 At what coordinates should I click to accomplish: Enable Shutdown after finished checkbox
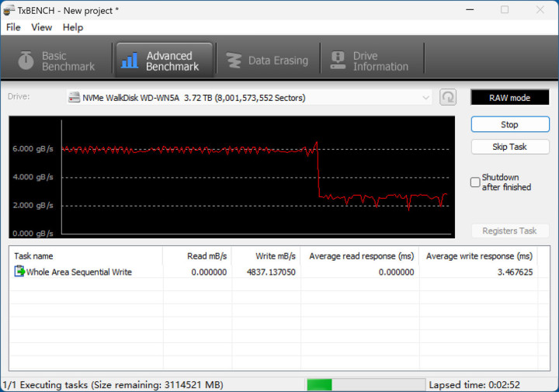475,182
